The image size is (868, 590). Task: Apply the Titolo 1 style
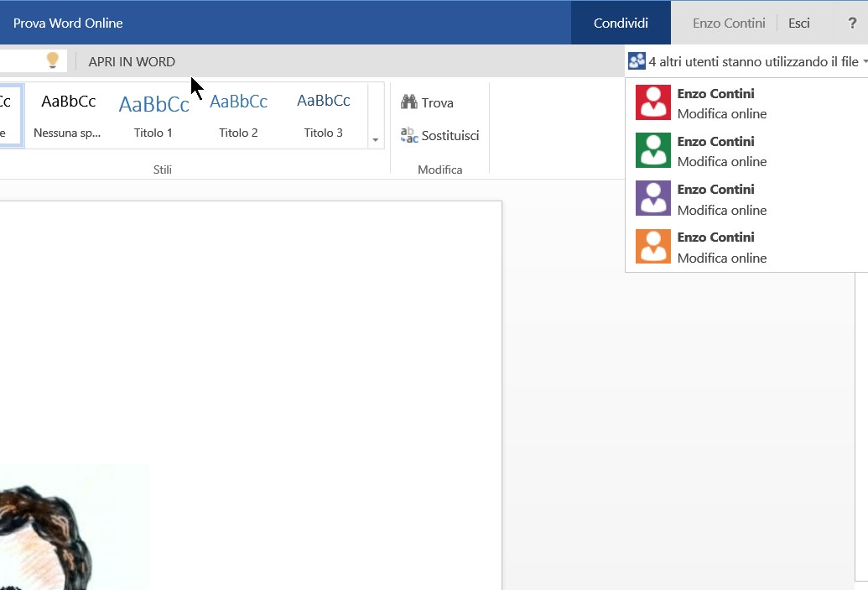coord(153,115)
